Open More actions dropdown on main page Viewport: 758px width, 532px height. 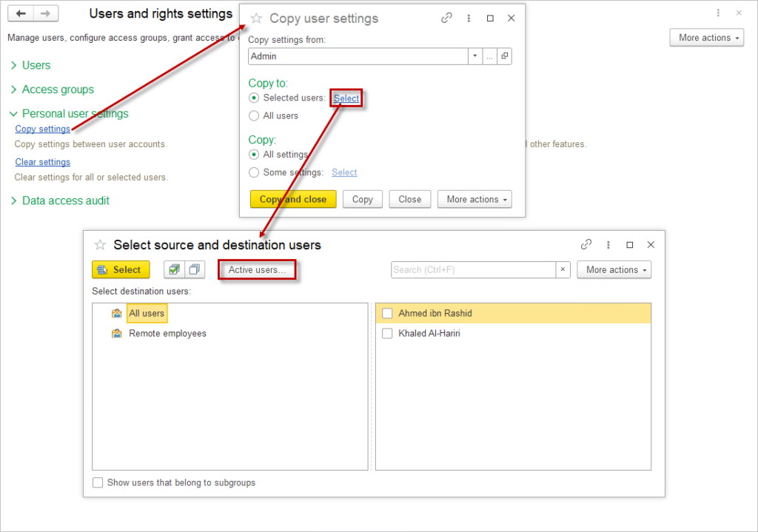707,38
